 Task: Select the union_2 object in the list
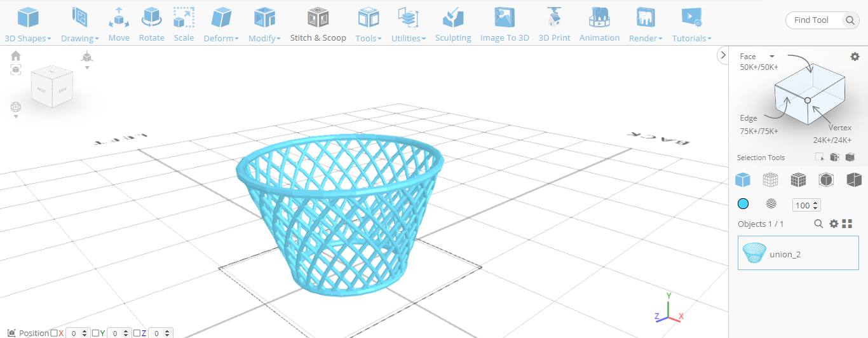coord(798,253)
